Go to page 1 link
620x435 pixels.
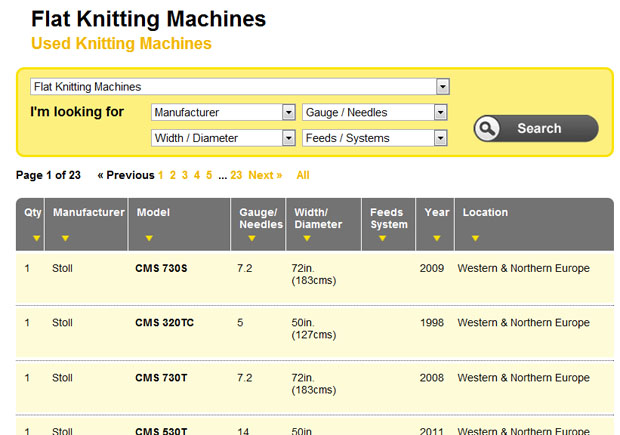[x=161, y=175]
